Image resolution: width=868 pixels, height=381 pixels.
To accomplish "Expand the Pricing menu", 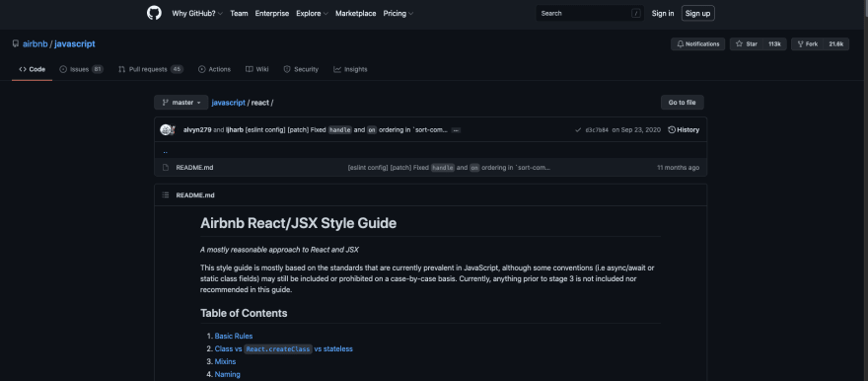I will (x=398, y=13).
